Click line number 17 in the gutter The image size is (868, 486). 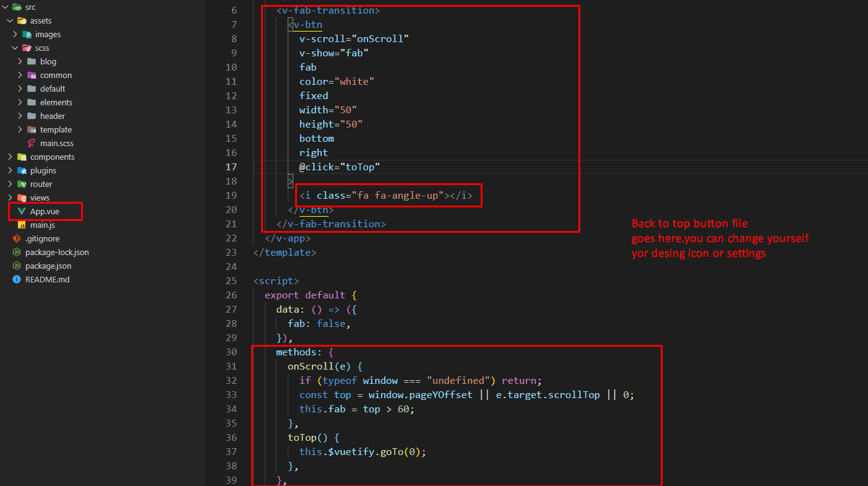click(231, 167)
